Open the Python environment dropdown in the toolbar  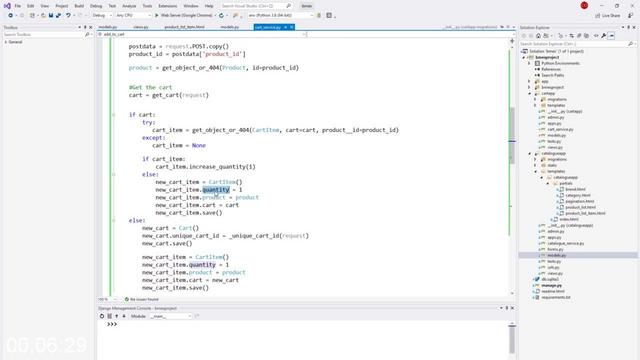click(x=281, y=16)
